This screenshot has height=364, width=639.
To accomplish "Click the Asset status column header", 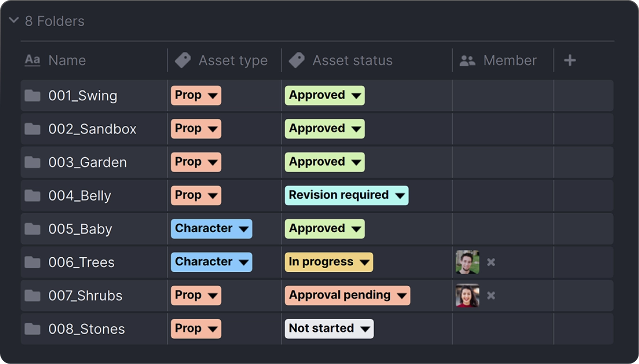I will pyautogui.click(x=352, y=60).
